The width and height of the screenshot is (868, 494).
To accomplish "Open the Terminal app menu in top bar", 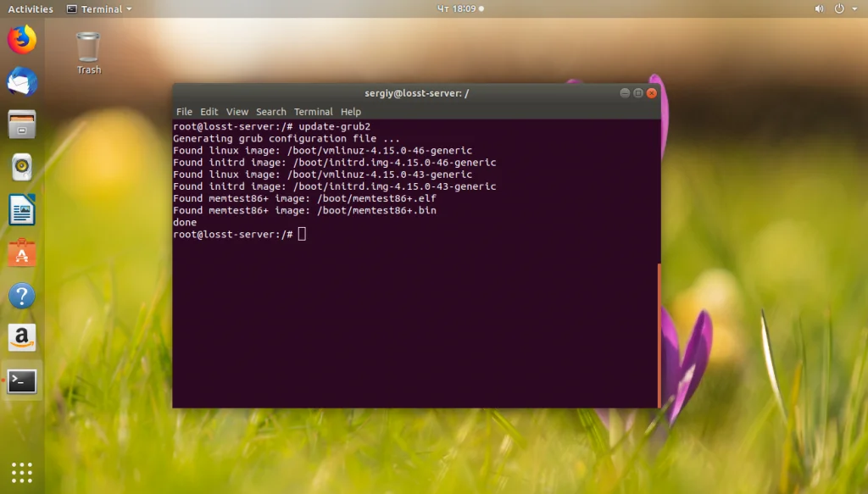I will 99,8.
